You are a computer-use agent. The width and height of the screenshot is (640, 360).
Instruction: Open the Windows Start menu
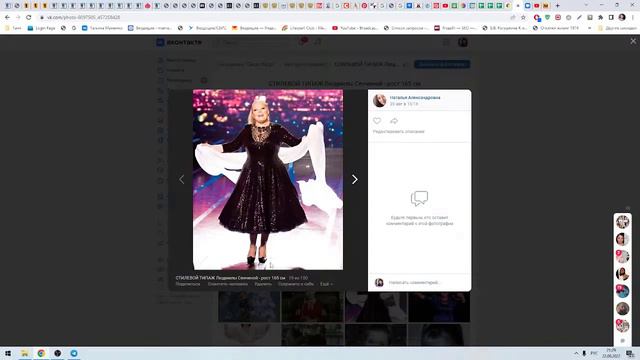pos(8,353)
